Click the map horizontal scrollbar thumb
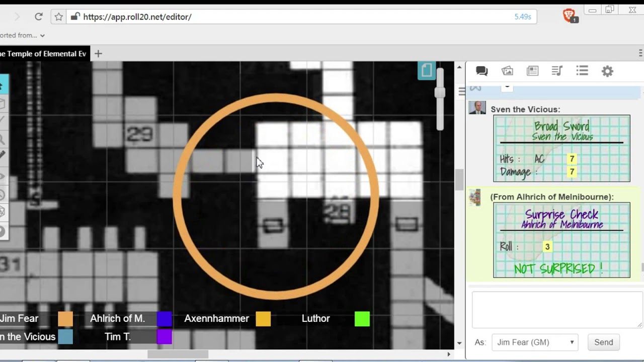The image size is (644, 362). coord(178,354)
